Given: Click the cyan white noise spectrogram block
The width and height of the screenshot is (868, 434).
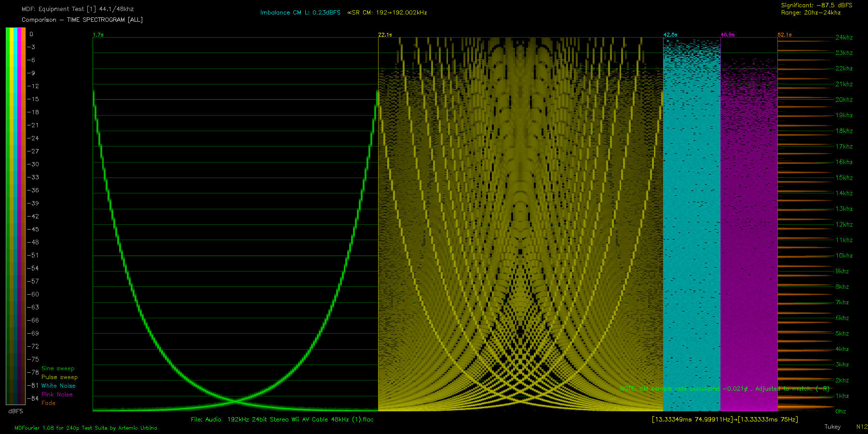Looking at the screenshot, I should (x=692, y=224).
